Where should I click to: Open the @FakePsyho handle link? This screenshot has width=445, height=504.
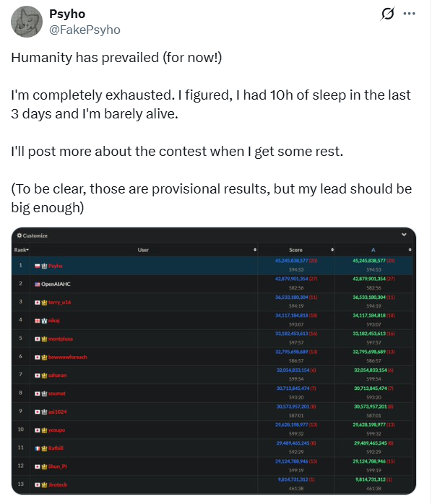point(85,30)
